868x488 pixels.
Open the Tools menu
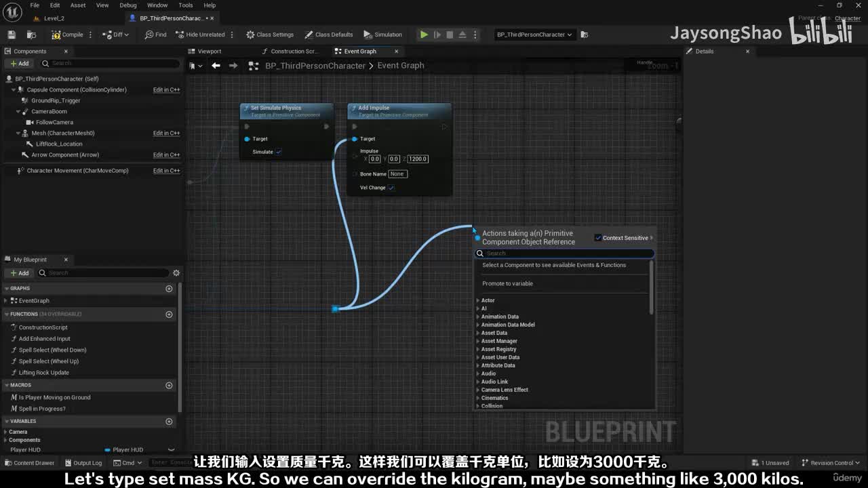(186, 5)
